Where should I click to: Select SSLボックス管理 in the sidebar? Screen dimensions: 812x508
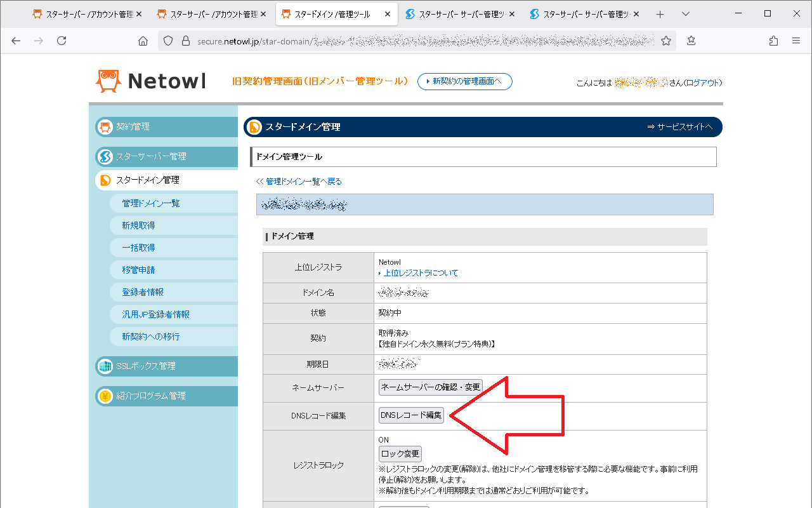coord(145,366)
